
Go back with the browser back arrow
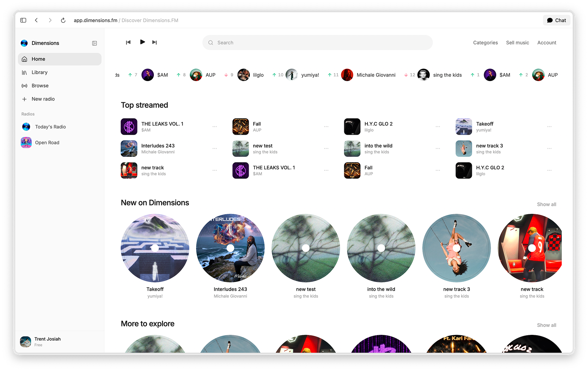[x=37, y=20]
